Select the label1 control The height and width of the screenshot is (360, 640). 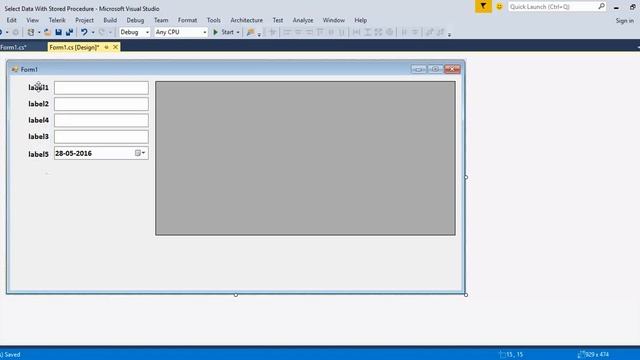coord(38,87)
